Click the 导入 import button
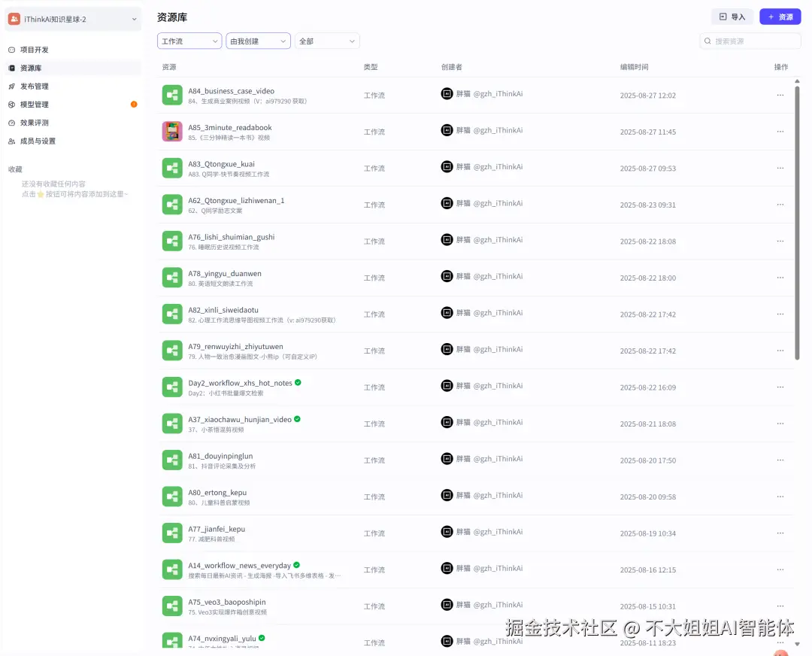The width and height of the screenshot is (812, 656). tap(732, 16)
